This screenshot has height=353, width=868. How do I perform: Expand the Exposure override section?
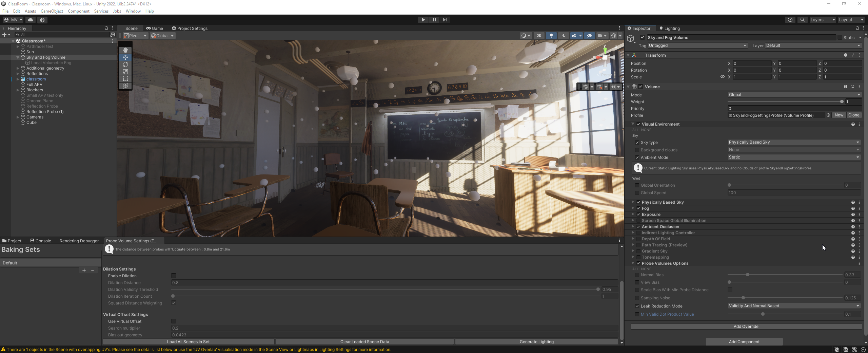(x=633, y=214)
